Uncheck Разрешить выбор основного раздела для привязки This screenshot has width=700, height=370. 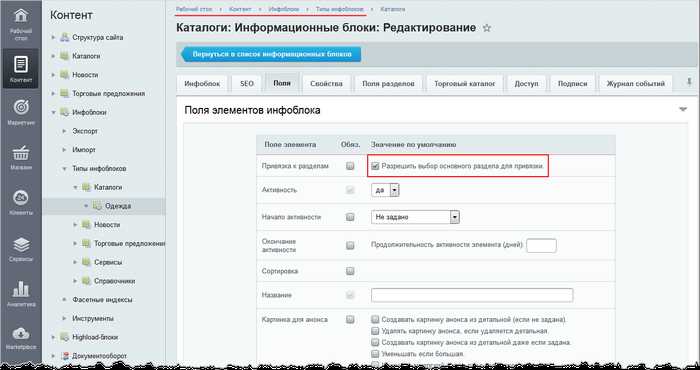click(x=375, y=166)
